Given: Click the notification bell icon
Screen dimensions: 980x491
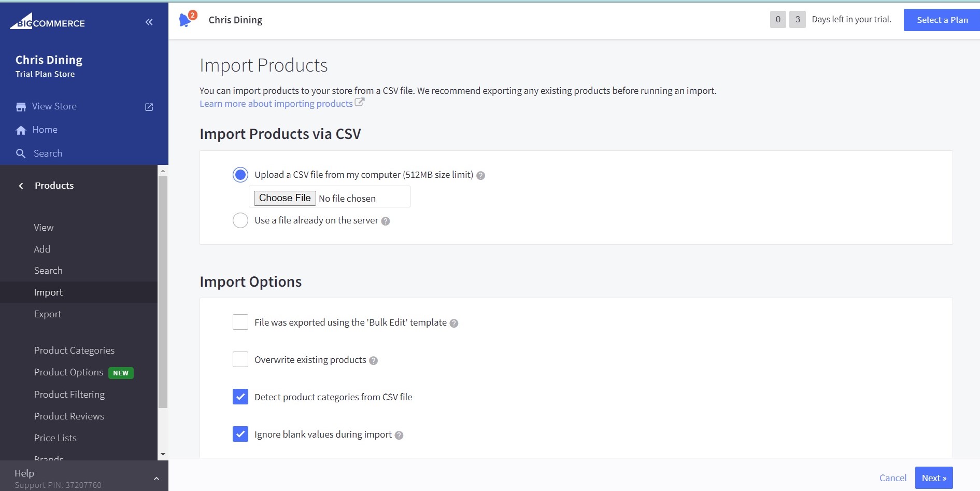Looking at the screenshot, I should click(x=185, y=20).
